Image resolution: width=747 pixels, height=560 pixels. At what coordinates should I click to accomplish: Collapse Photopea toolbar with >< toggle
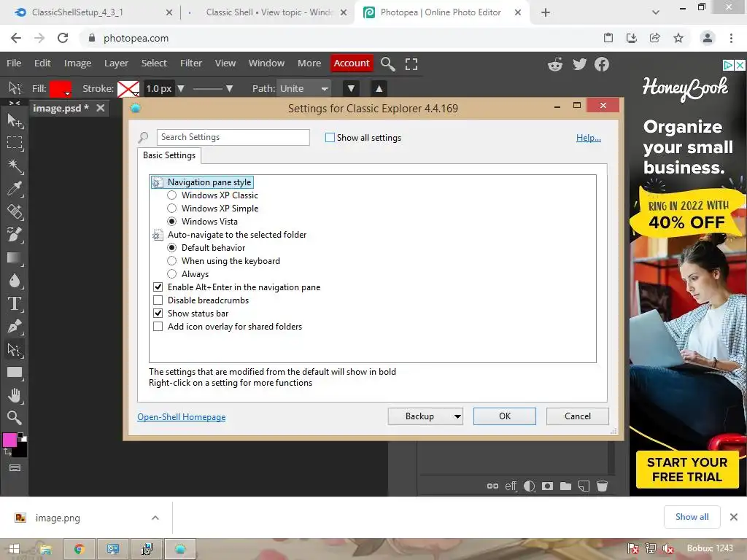pos(15,102)
